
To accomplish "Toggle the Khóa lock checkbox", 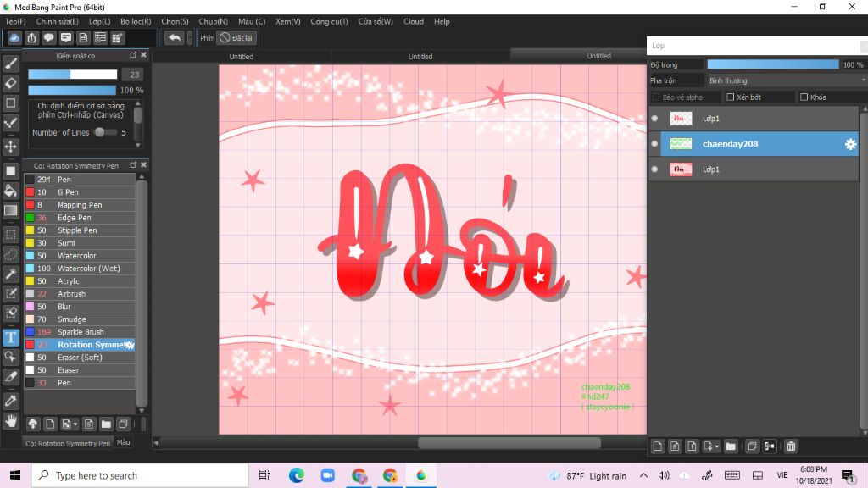I will 804,97.
